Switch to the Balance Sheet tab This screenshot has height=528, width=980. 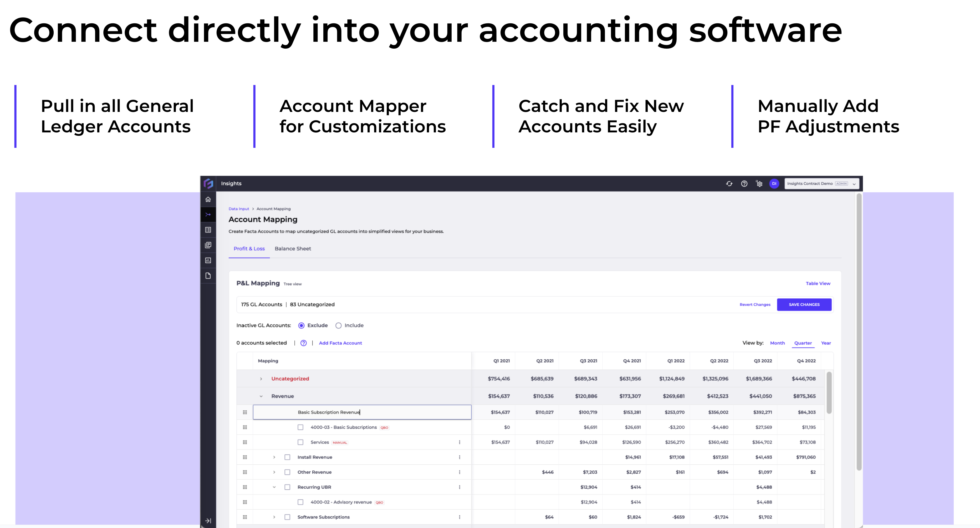click(x=293, y=249)
